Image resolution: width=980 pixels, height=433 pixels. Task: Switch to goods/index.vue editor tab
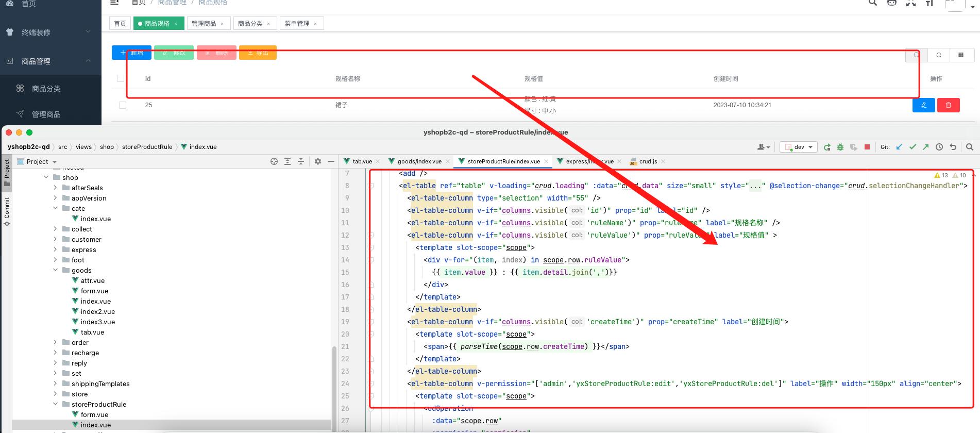(x=419, y=161)
